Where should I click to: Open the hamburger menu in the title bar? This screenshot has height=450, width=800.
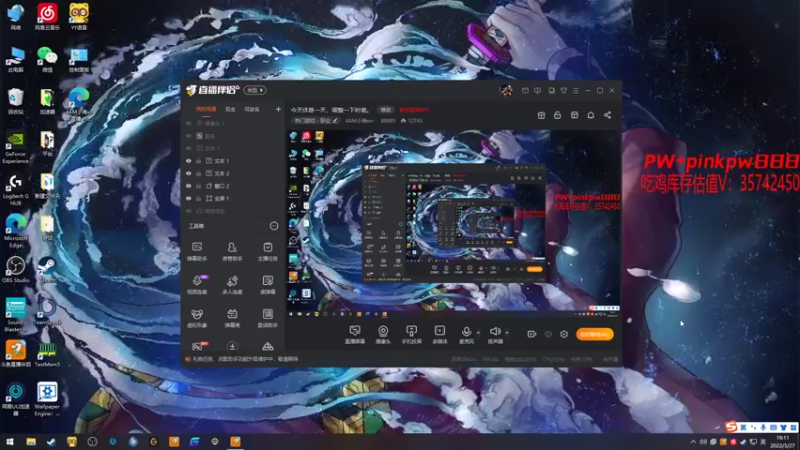click(x=576, y=90)
